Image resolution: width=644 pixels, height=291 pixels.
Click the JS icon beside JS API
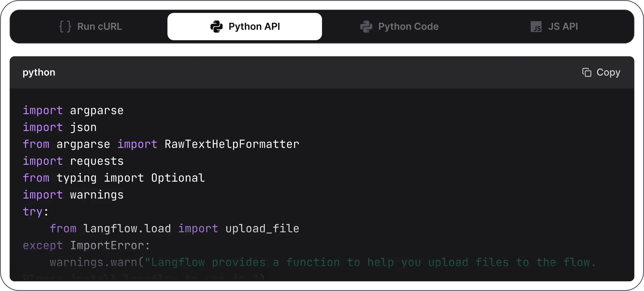[536, 26]
